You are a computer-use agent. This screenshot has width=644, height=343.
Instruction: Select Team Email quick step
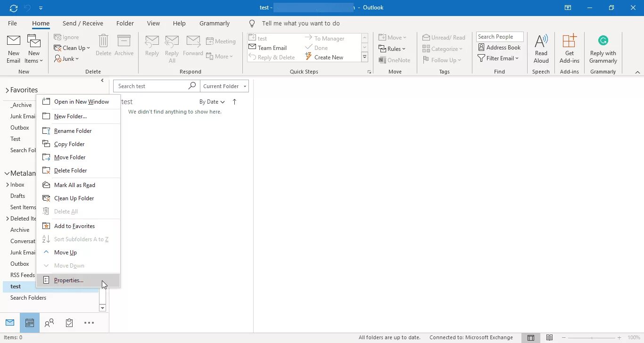pyautogui.click(x=267, y=48)
